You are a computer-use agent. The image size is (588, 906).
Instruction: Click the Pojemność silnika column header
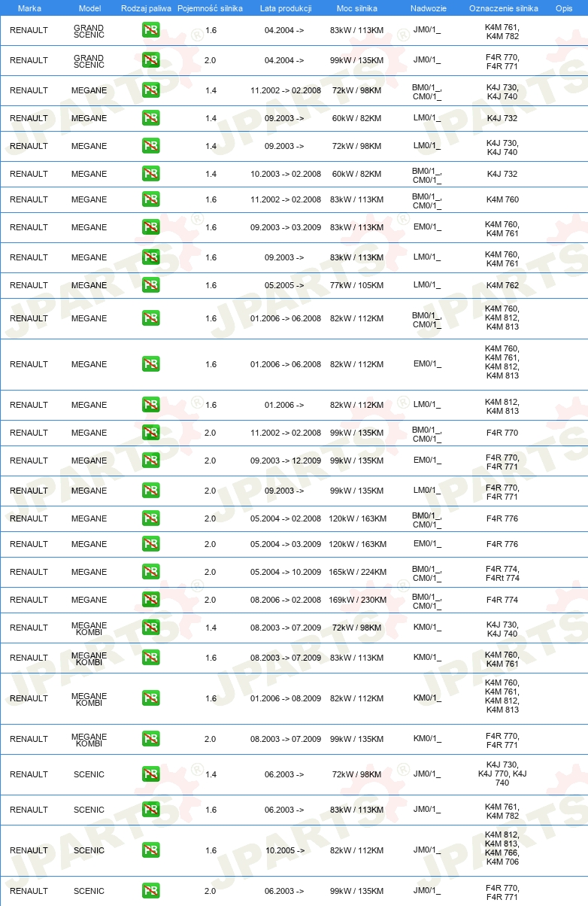tap(210, 8)
